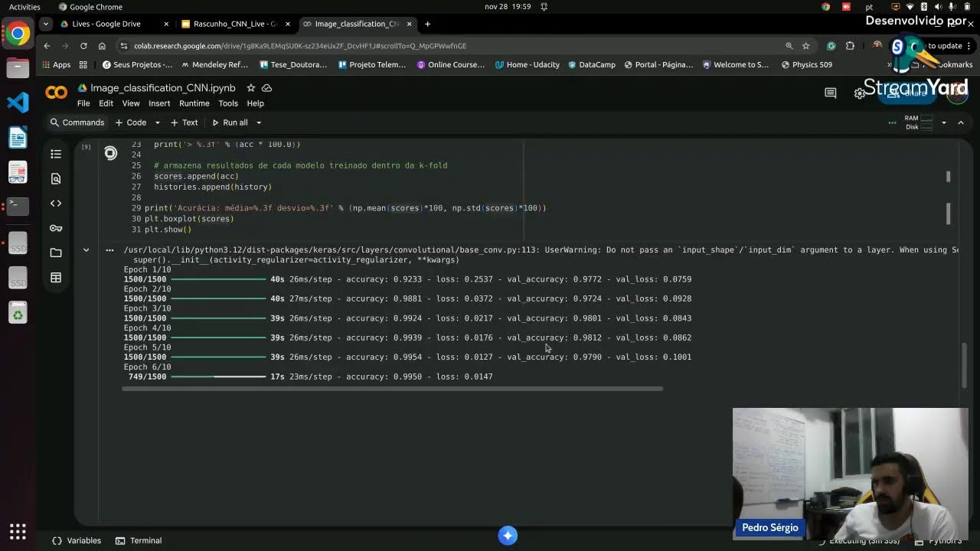Open the RAM Disk resources dropdown
980x551 pixels.
[x=943, y=122]
